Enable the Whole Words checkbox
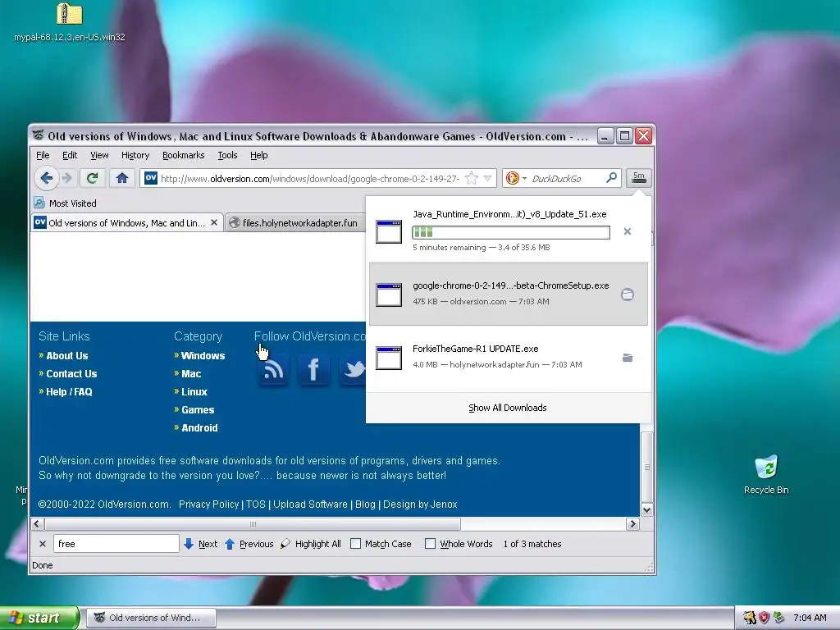 430,544
